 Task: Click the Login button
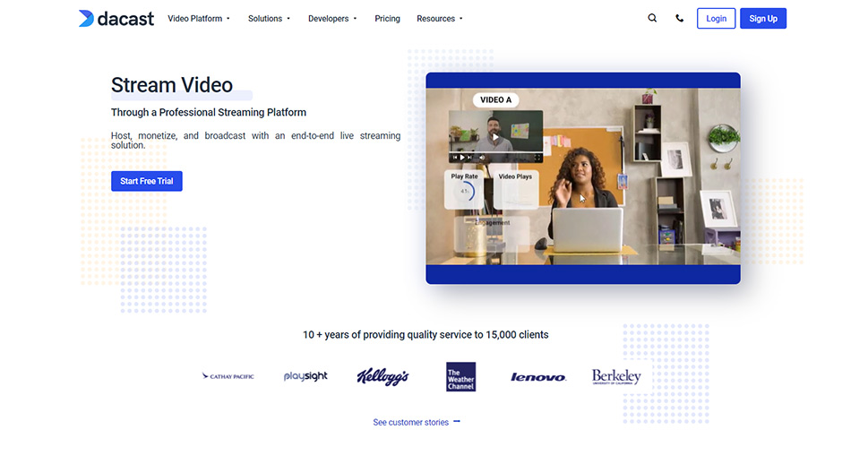pyautogui.click(x=716, y=18)
